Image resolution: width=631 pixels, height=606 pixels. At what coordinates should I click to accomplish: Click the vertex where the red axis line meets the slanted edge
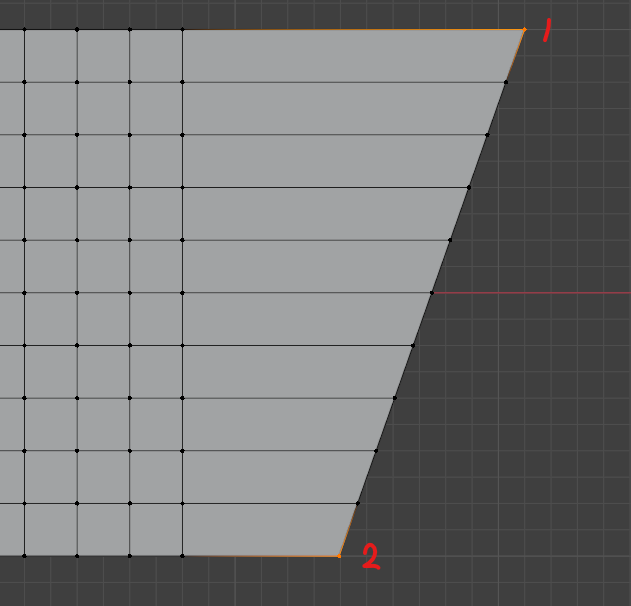point(432,293)
